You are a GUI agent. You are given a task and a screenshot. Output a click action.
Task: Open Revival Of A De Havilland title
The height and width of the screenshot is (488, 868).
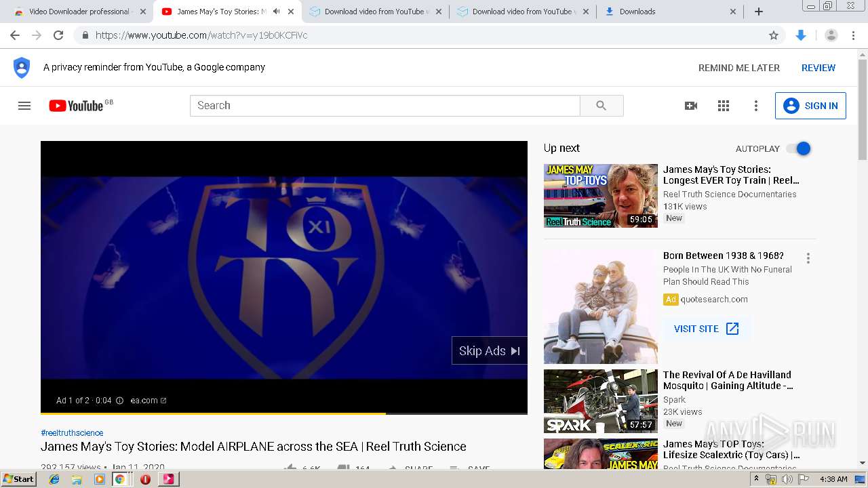pyautogui.click(x=728, y=380)
